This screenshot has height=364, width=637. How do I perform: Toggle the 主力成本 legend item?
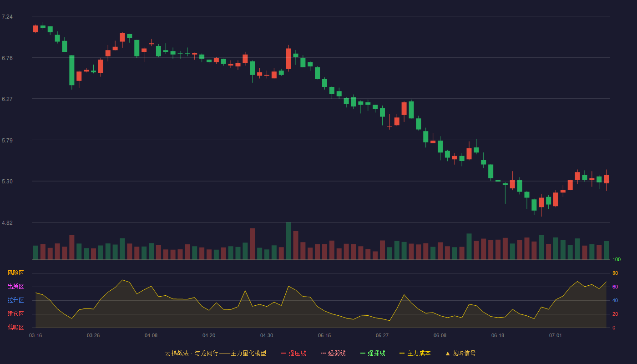[415, 353]
